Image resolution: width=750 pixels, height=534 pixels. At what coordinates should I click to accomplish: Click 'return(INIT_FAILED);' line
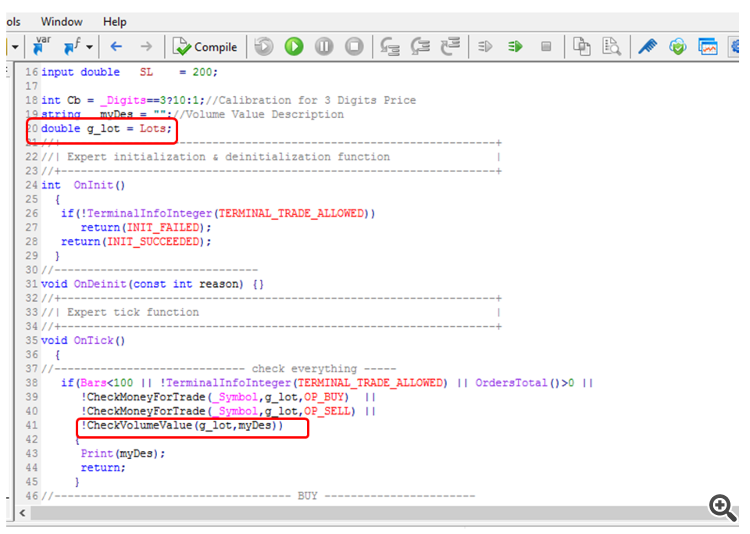[146, 227]
